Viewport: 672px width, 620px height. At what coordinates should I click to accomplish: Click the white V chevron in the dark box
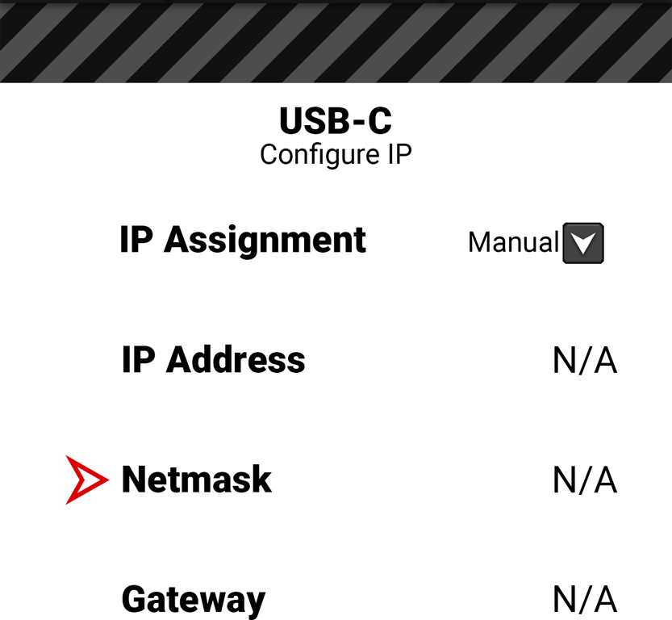click(582, 244)
